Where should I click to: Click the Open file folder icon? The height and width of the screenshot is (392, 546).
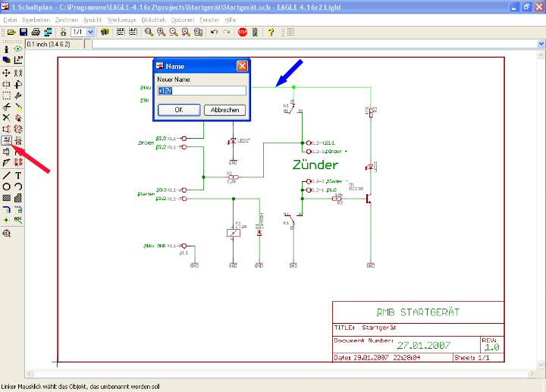click(11, 33)
